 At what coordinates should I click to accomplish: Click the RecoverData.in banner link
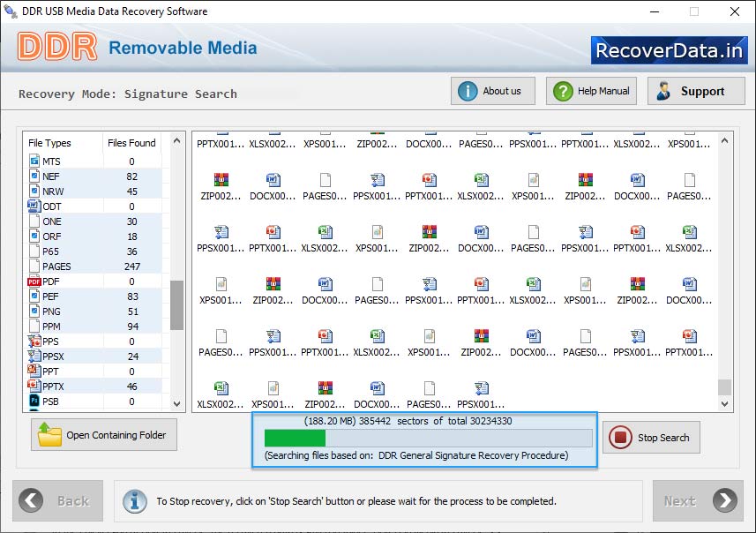(670, 50)
